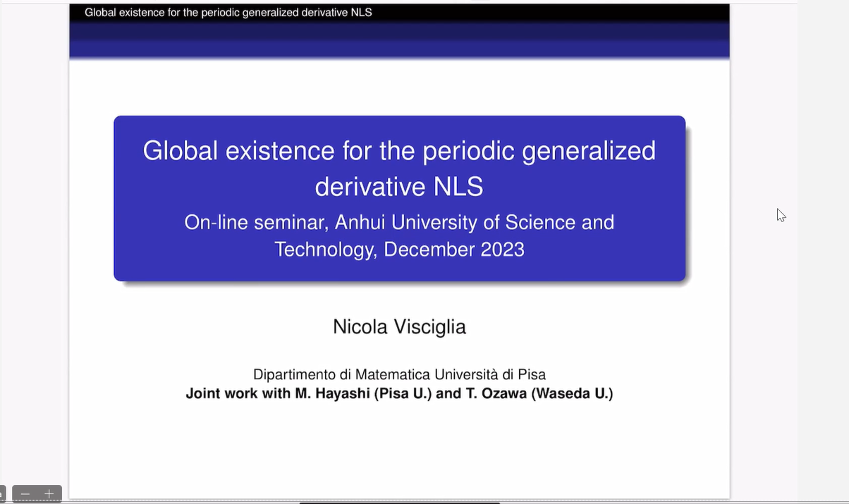
Task: Click the small header title in black bar
Action: [228, 13]
